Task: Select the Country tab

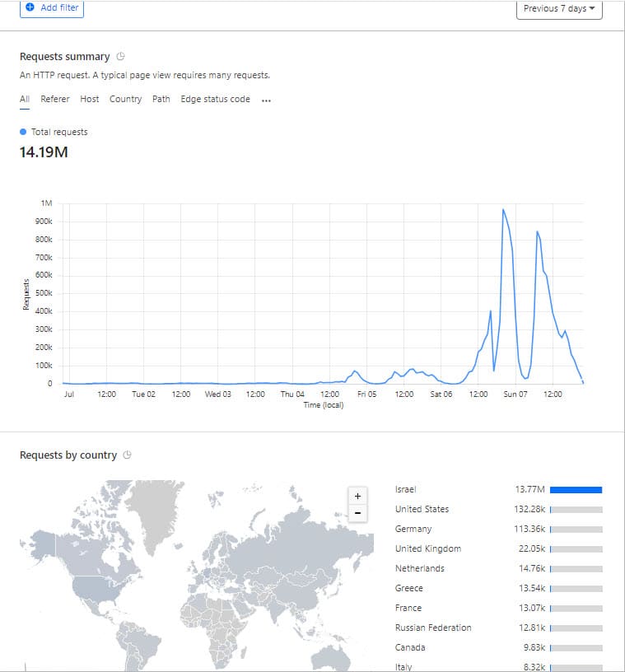Action: [x=125, y=99]
